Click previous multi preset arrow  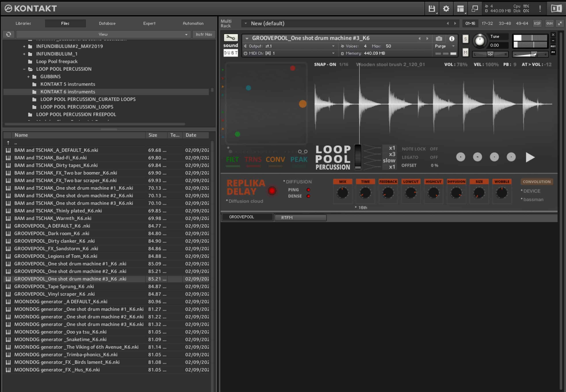tap(447, 23)
